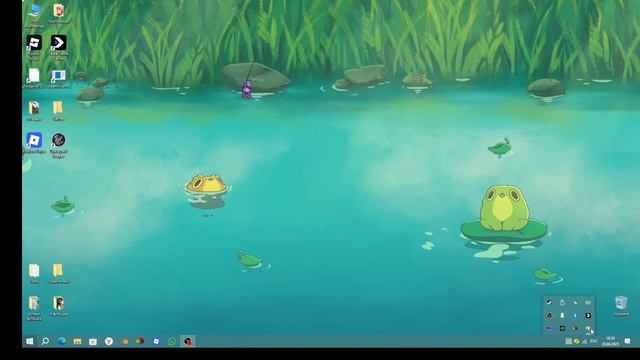Open the Windows Start menu

tap(30, 341)
